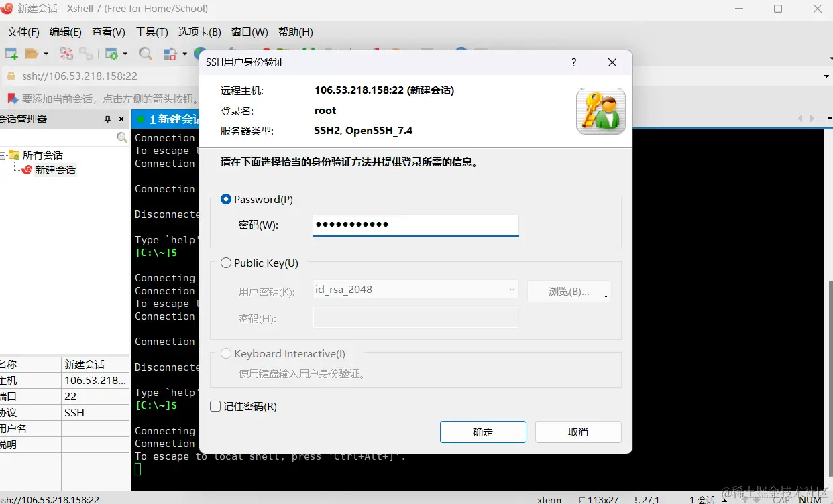Click the xterm status bar entry

click(549, 499)
